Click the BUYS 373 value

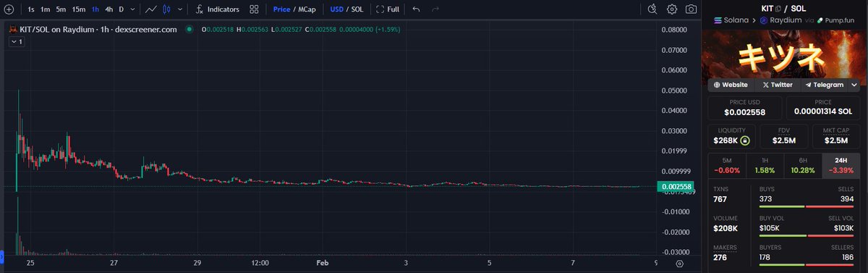pos(766,199)
